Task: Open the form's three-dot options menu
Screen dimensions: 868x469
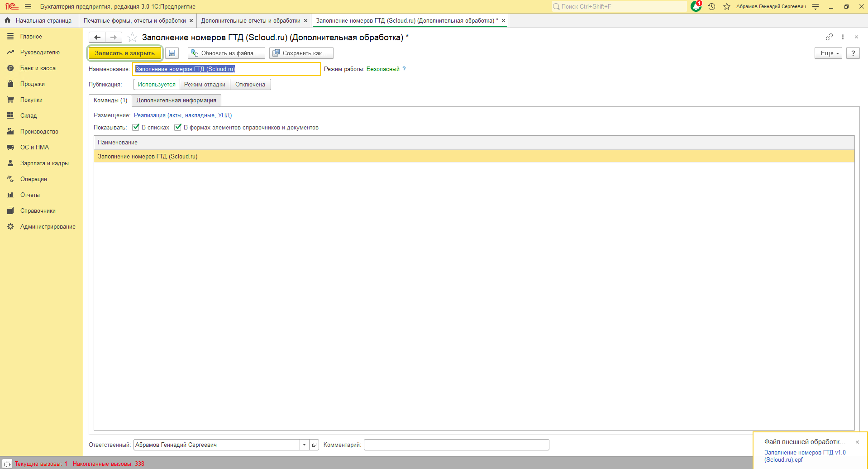Action: pyautogui.click(x=843, y=37)
